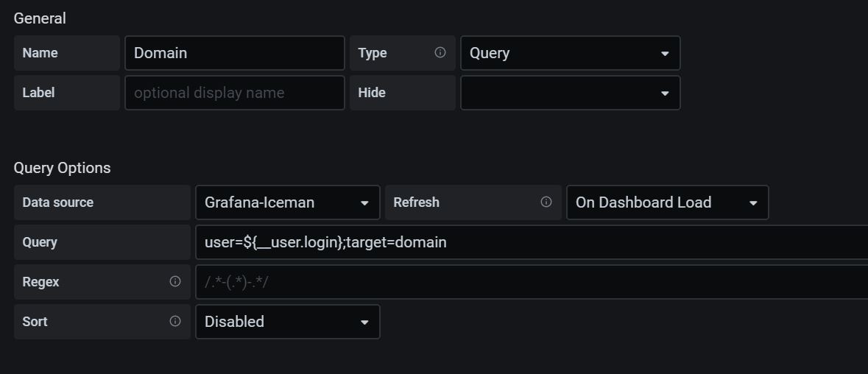Click the General section heading
This screenshot has width=868, height=374.
40,18
